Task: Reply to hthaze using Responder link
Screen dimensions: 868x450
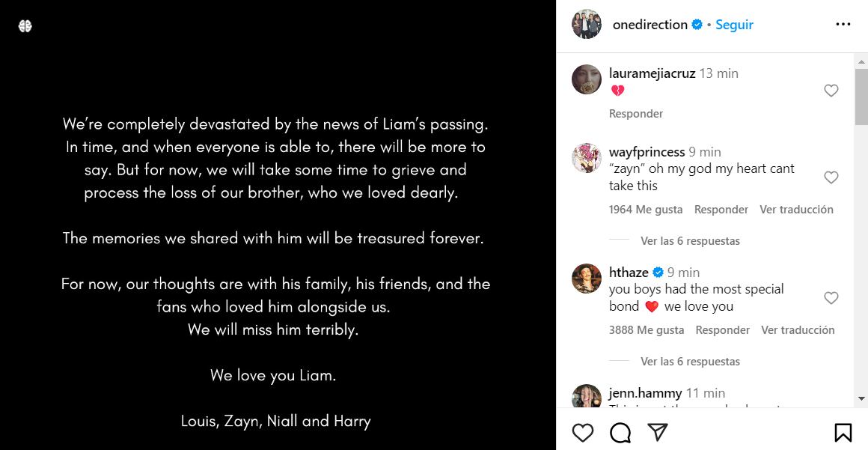Action: (x=722, y=329)
